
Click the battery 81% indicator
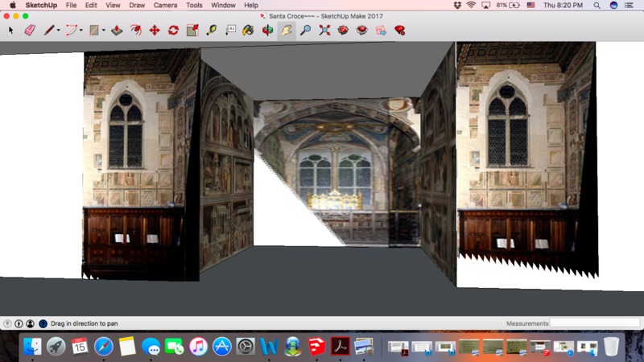tap(508, 6)
